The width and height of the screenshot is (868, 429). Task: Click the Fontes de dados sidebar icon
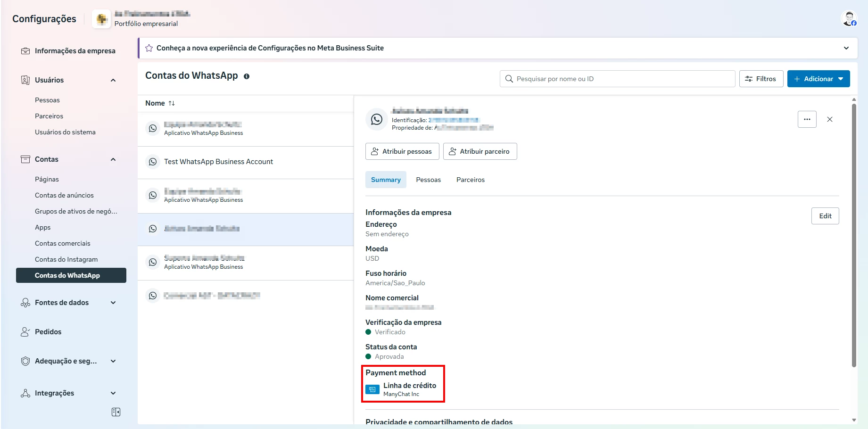pos(25,303)
